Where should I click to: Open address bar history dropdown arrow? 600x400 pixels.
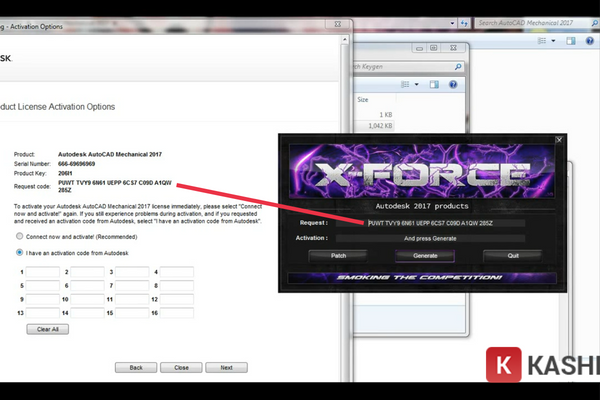[452, 23]
